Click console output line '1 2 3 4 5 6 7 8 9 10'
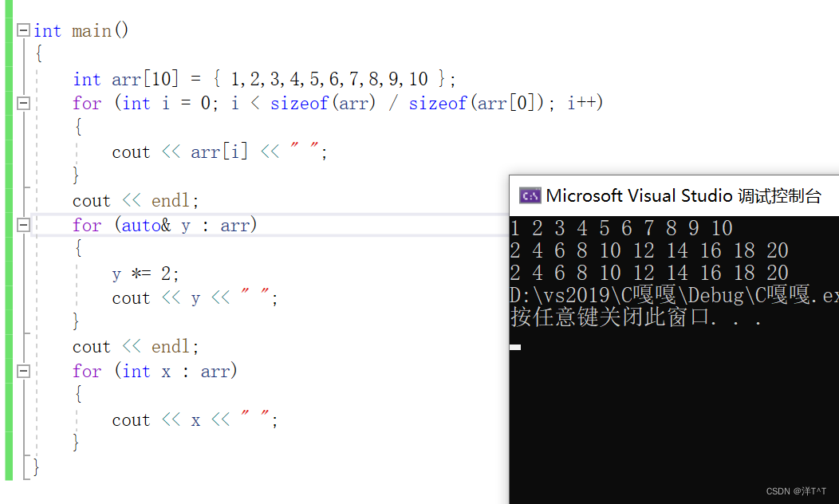The height and width of the screenshot is (504, 839). [x=621, y=228]
